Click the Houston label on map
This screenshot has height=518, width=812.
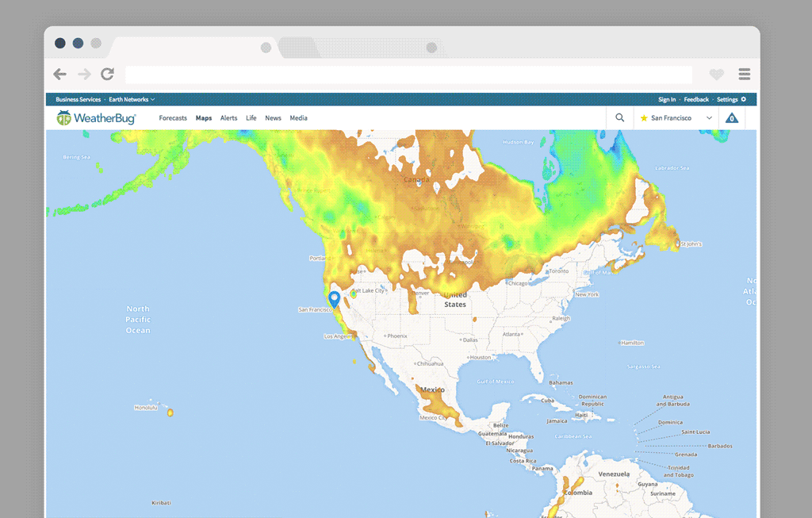(481, 358)
